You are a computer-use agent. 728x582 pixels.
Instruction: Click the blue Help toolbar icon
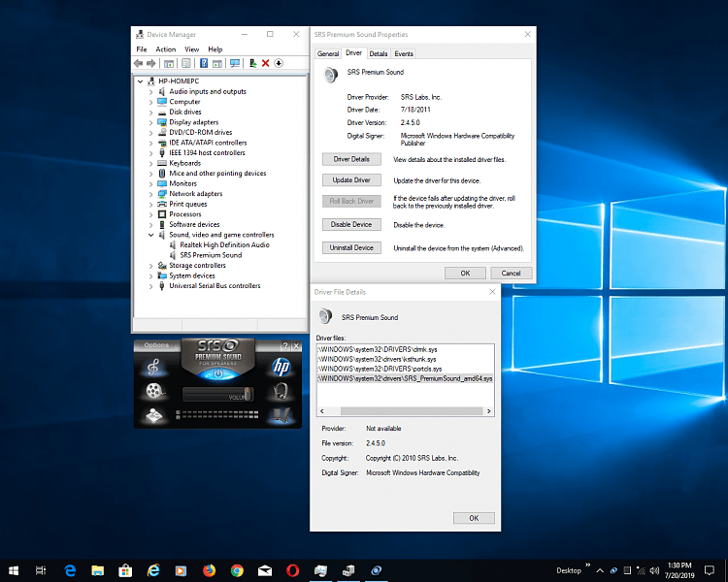(x=204, y=63)
